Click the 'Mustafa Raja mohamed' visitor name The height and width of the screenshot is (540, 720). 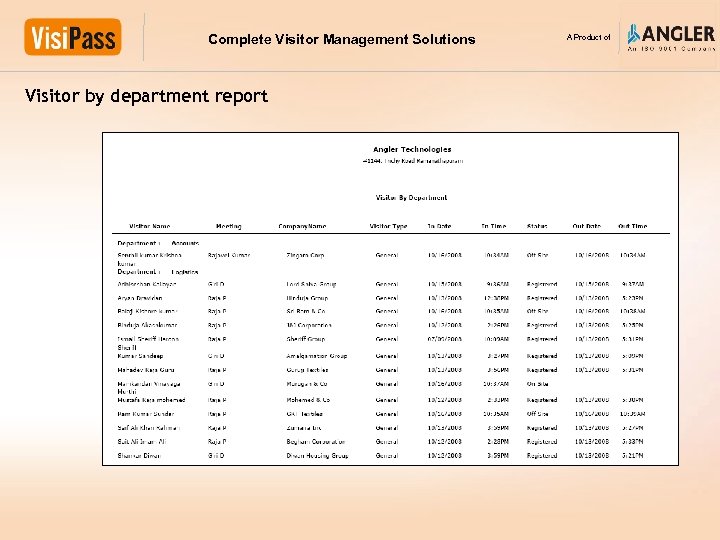[151, 400]
